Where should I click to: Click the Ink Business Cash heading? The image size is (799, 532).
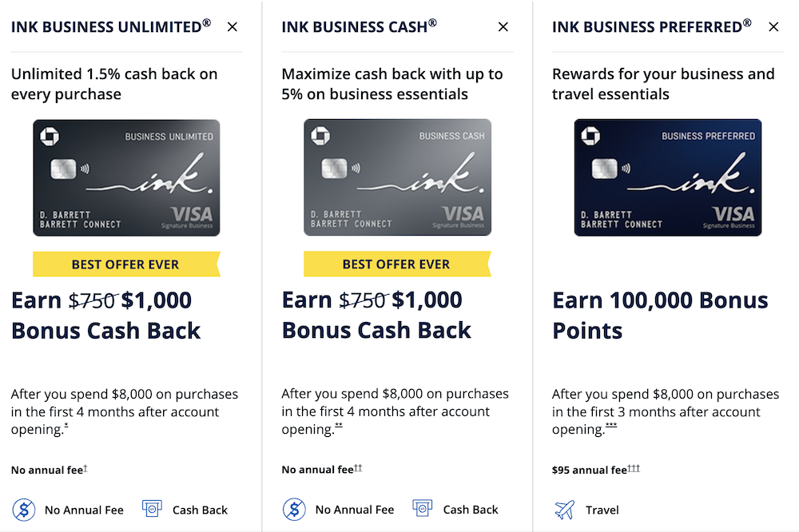(x=360, y=26)
